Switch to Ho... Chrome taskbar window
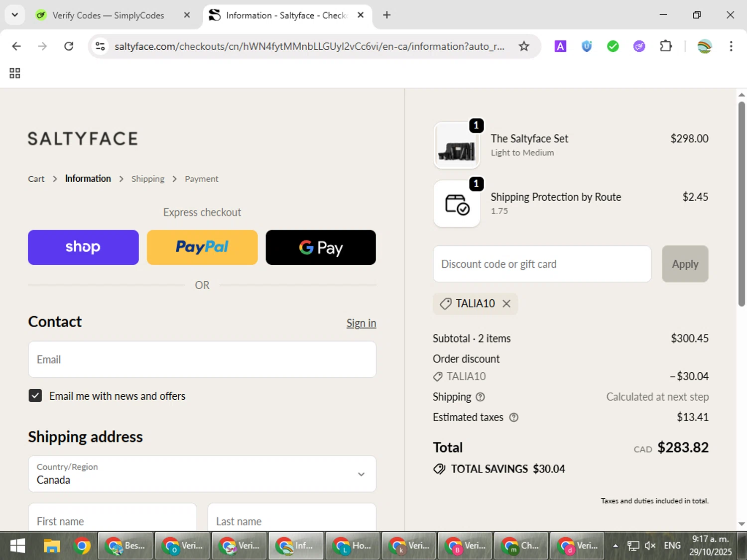 point(353,546)
